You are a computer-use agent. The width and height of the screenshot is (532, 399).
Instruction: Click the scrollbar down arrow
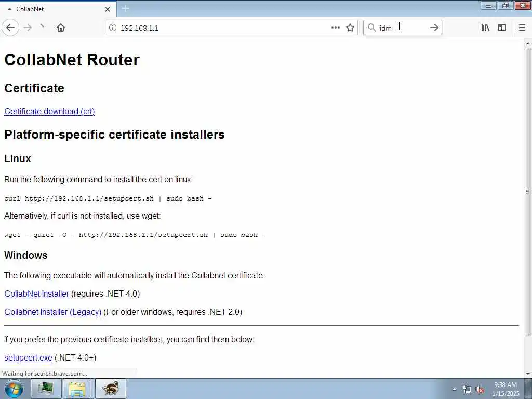(528, 374)
